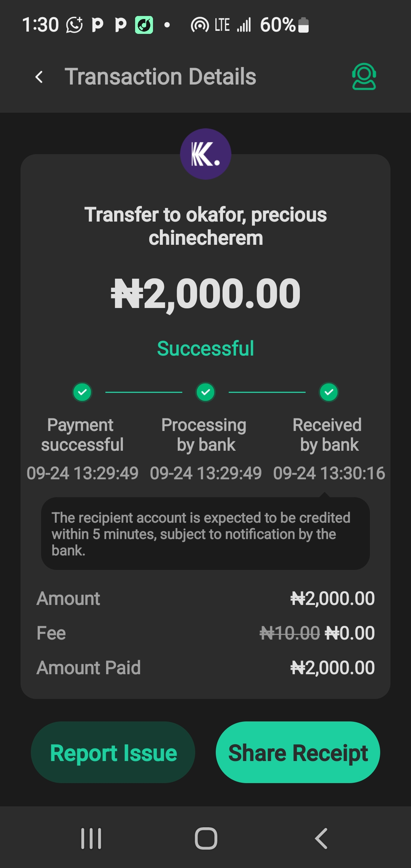411x868 pixels.
Task: Tap the Payment successful checkmark icon
Action: pos(82,392)
